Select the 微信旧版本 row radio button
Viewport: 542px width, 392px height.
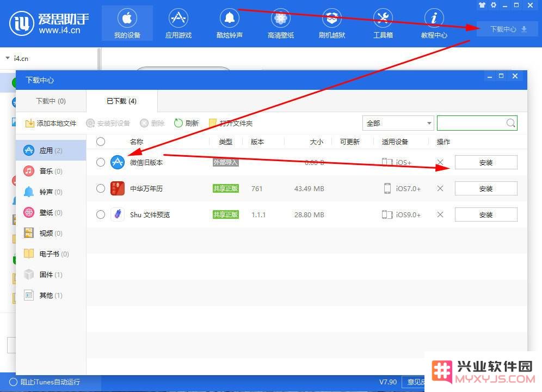click(101, 162)
